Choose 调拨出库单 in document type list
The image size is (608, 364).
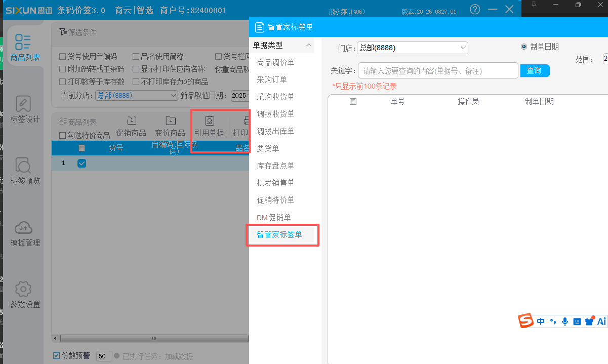(x=276, y=131)
